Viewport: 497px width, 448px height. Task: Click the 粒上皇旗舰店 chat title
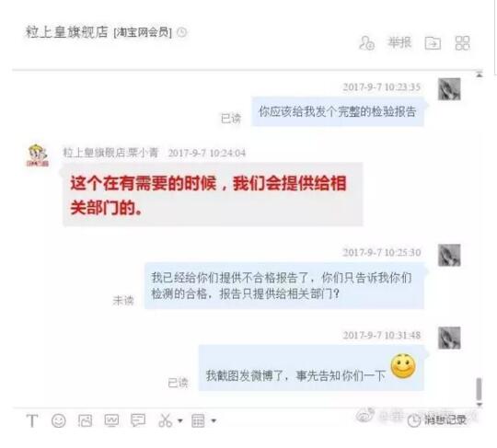(x=67, y=32)
